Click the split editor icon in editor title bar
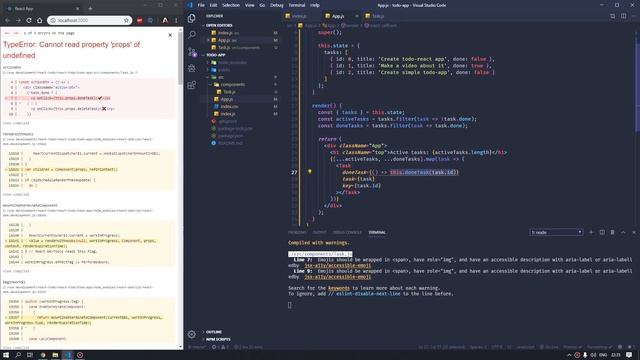Screen dimensions: 640x360 pos(623,16)
